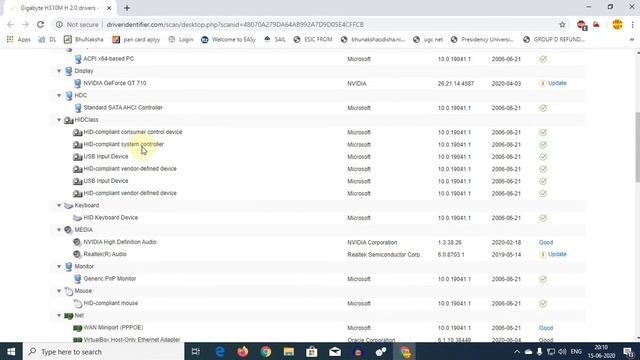Click green check status for Generic PnP Monitor
Screen dimensions: 640x360
click(543, 279)
